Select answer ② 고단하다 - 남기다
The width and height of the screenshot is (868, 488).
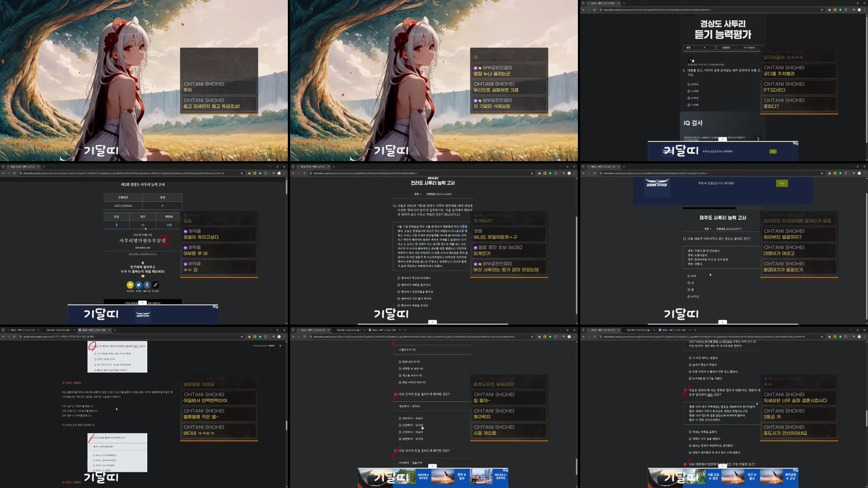click(411, 425)
